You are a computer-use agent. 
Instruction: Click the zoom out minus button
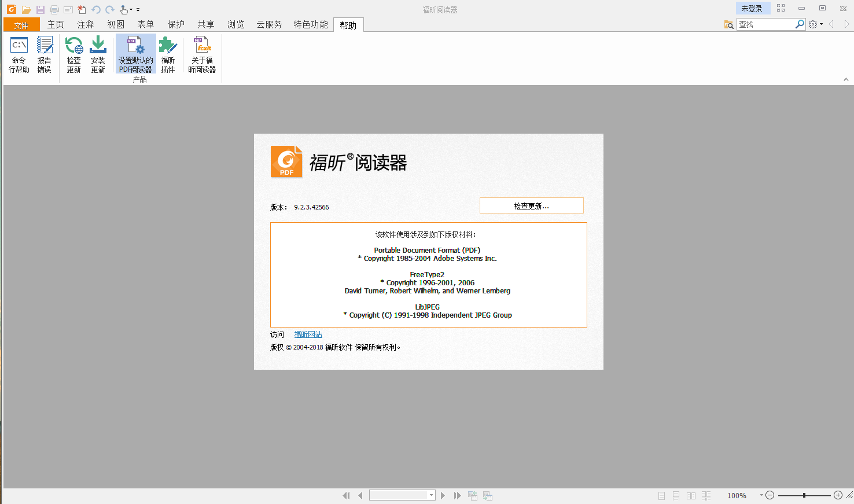coord(770,495)
